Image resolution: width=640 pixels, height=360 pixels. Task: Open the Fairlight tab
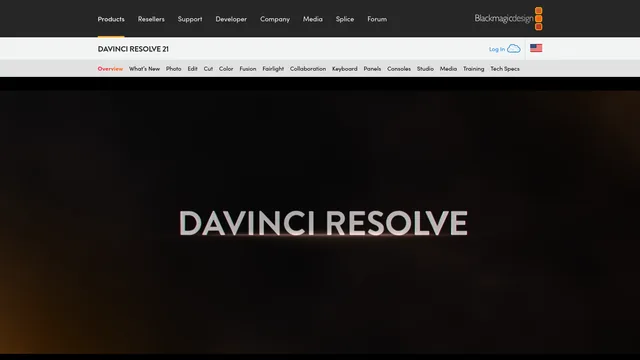(x=273, y=69)
